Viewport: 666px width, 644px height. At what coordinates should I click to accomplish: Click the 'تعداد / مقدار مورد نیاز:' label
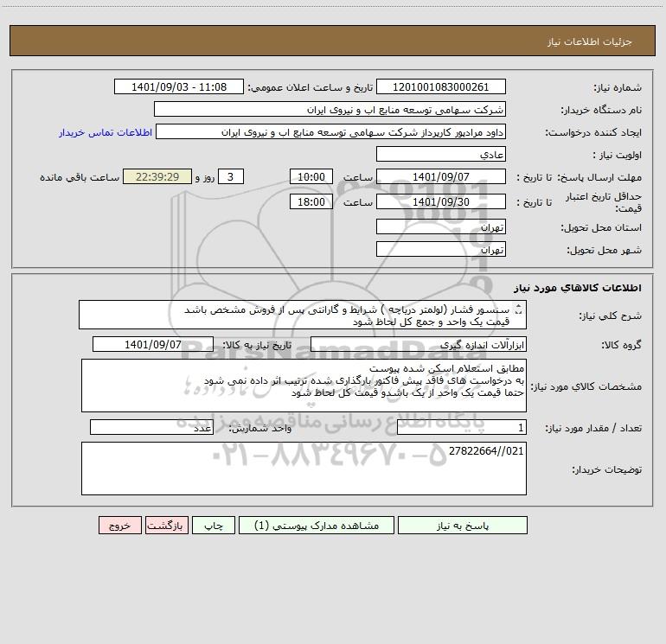593,429
